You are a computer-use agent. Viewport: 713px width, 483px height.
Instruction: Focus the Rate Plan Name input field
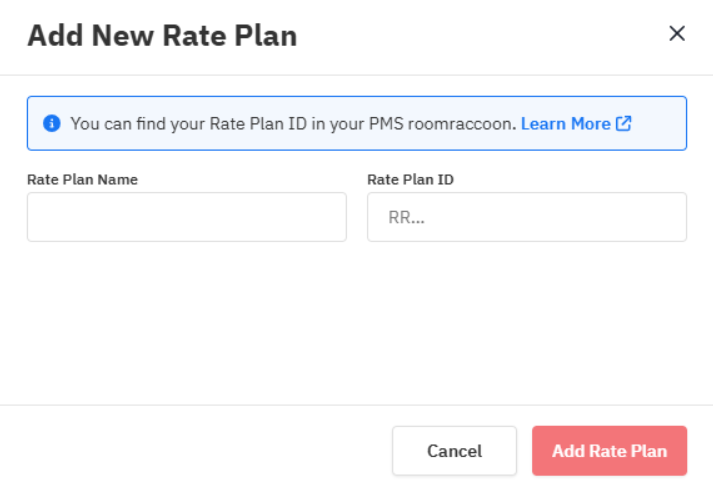[x=186, y=217]
